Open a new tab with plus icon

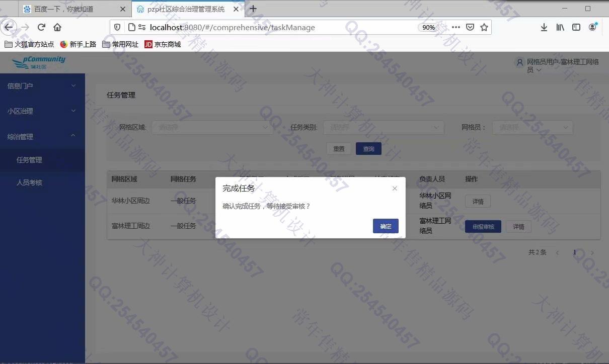[x=253, y=9]
